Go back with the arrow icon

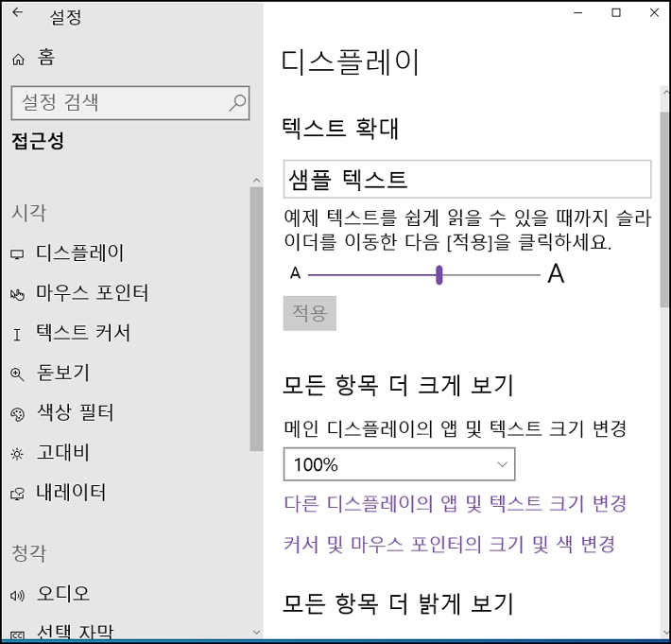point(18,13)
